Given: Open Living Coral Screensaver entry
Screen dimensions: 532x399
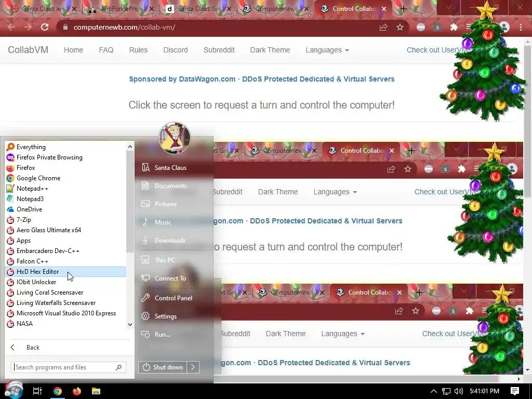Looking at the screenshot, I should [x=65, y=292].
